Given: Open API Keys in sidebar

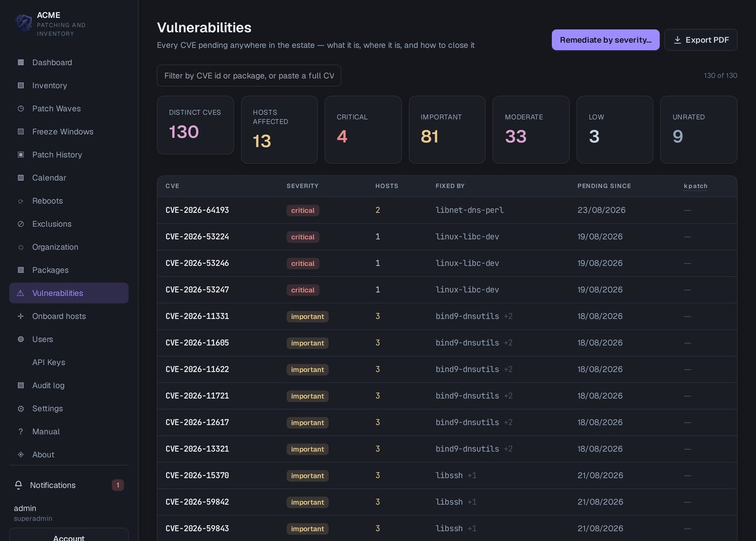Looking at the screenshot, I should (69, 362).
